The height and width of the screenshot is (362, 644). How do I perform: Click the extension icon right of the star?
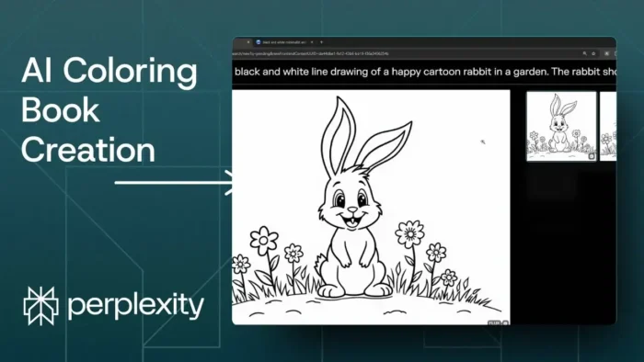[606, 53]
